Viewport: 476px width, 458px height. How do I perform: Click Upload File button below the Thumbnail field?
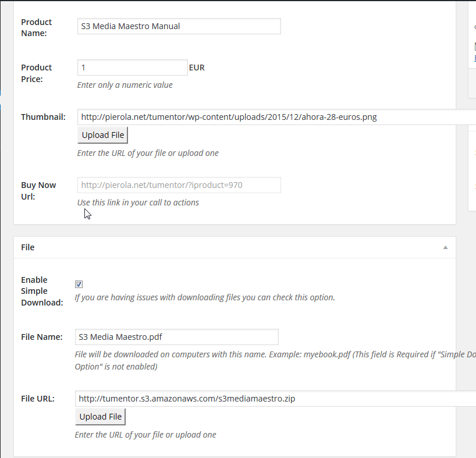(x=102, y=135)
